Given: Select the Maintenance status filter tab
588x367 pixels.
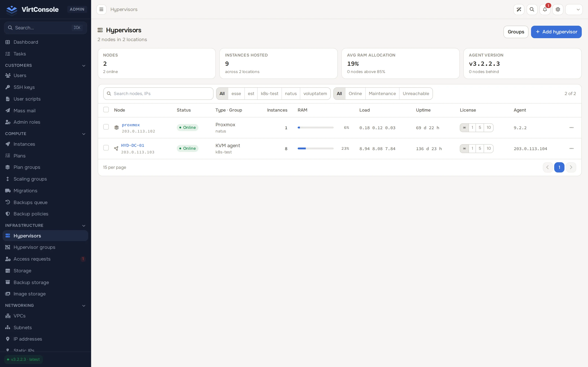Looking at the screenshot, I should pos(382,93).
